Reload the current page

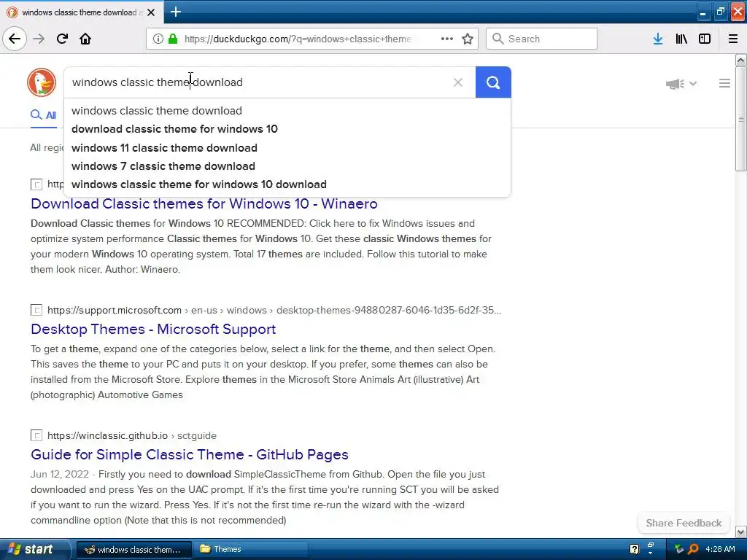pyautogui.click(x=62, y=39)
